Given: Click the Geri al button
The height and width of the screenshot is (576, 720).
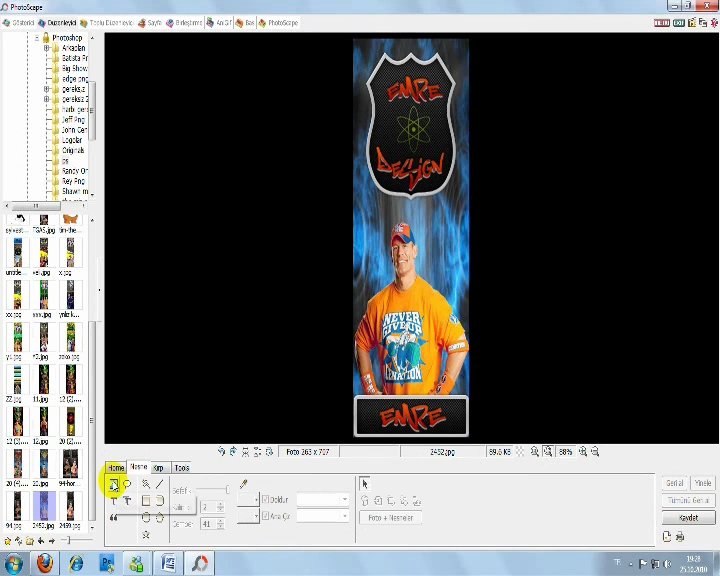Looking at the screenshot, I should click(675, 483).
